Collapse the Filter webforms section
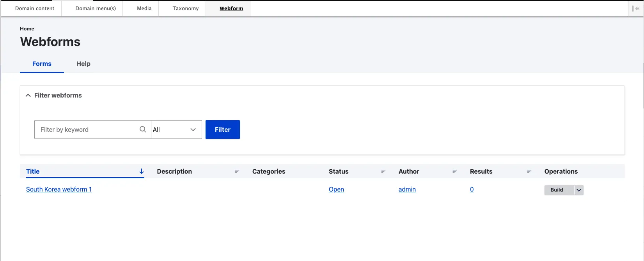This screenshot has width=644, height=261. click(x=28, y=95)
